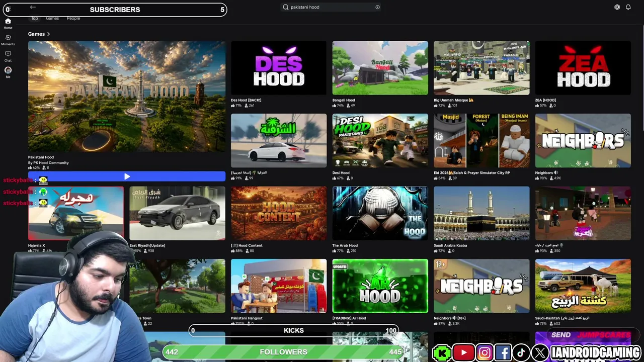Open the ZEA Hood thumbnail
Screen dimensions: 644x362
[x=583, y=68]
